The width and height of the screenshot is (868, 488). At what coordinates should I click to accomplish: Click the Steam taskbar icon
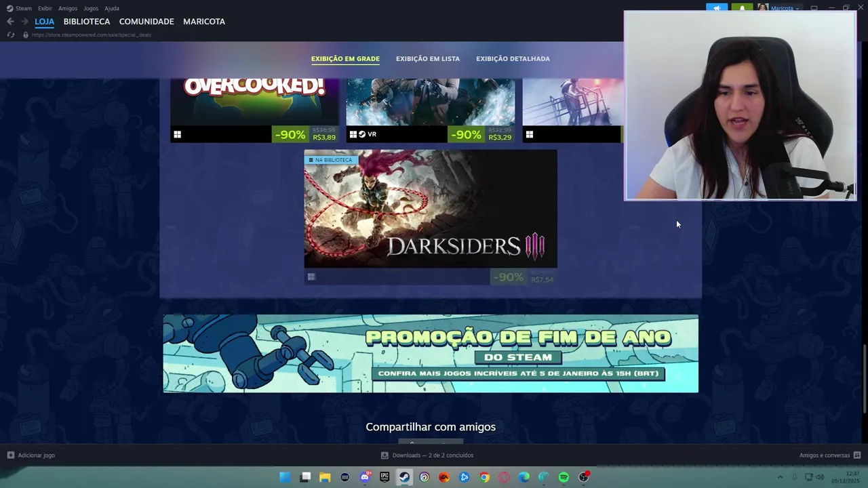(404, 477)
